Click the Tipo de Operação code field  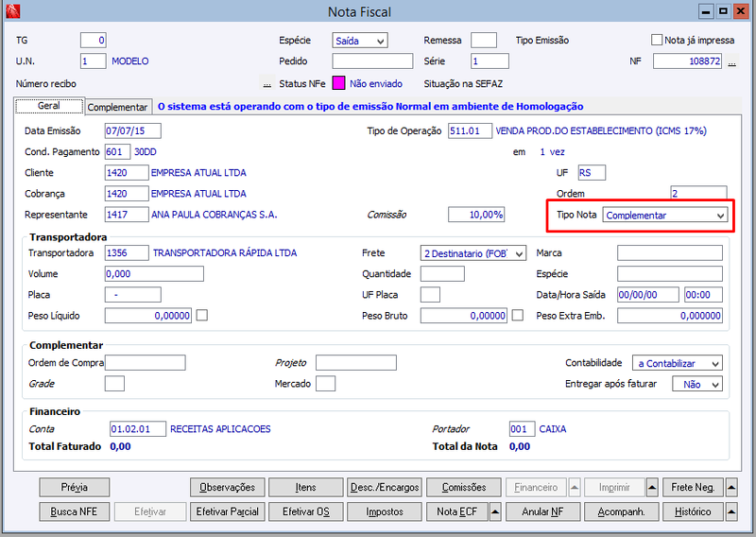(470, 130)
